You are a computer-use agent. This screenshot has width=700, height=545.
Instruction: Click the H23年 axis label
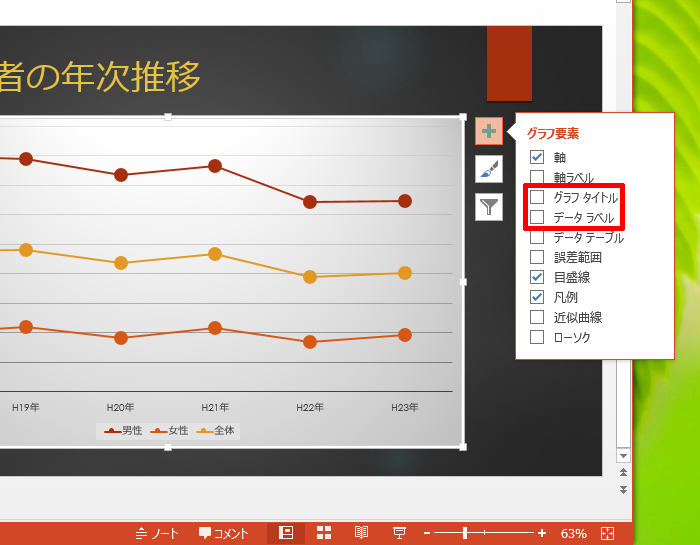click(404, 407)
